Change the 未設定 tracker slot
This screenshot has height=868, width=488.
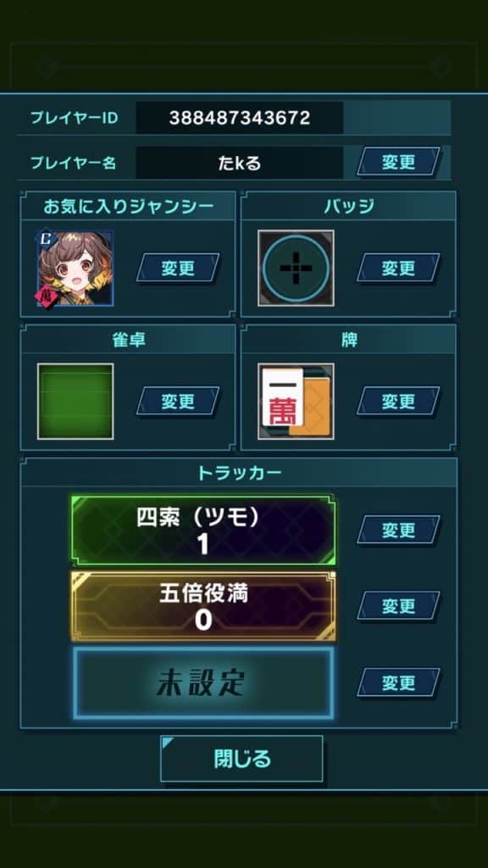tap(398, 682)
